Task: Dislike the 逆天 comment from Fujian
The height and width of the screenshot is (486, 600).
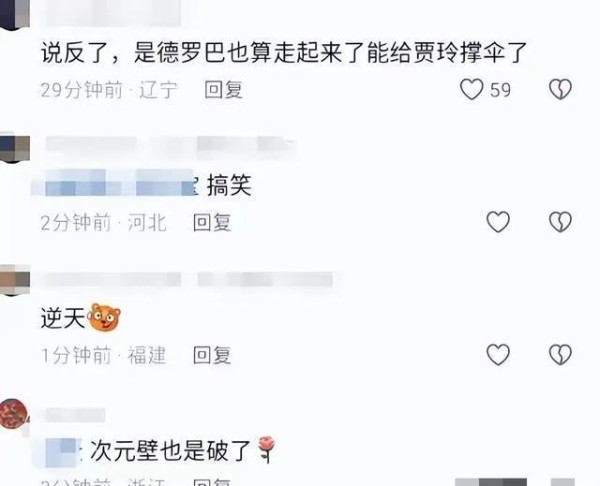Action: [561, 354]
